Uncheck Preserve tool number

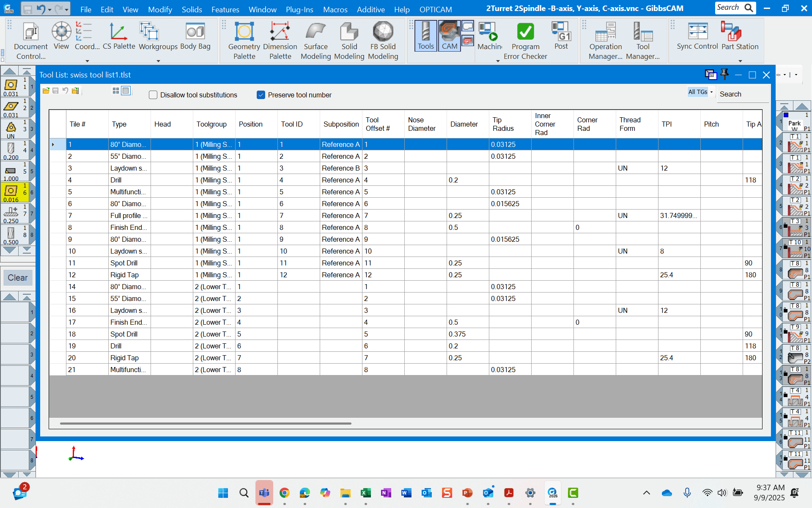click(x=261, y=95)
